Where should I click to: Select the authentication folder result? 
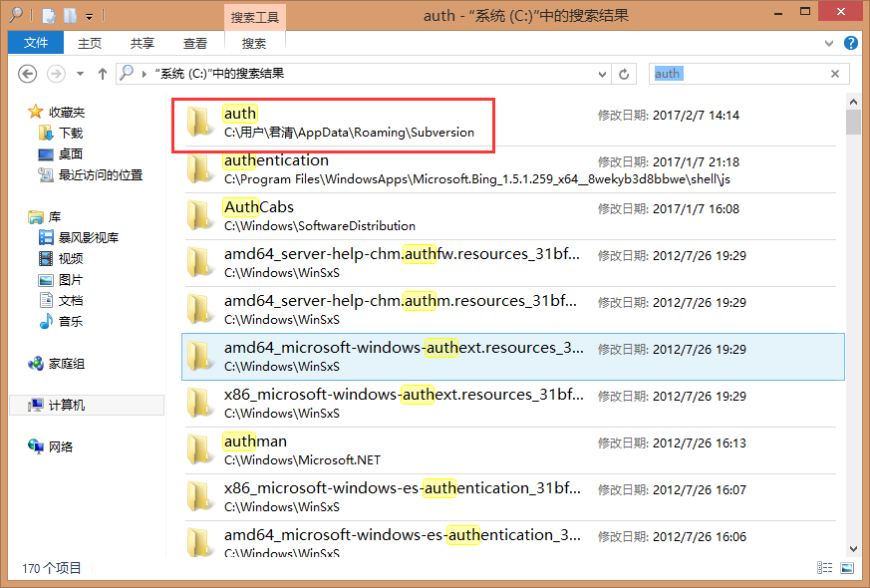point(509,169)
